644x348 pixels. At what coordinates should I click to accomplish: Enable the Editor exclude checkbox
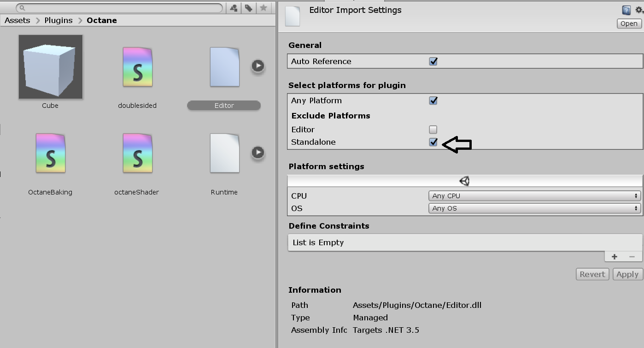tap(433, 130)
